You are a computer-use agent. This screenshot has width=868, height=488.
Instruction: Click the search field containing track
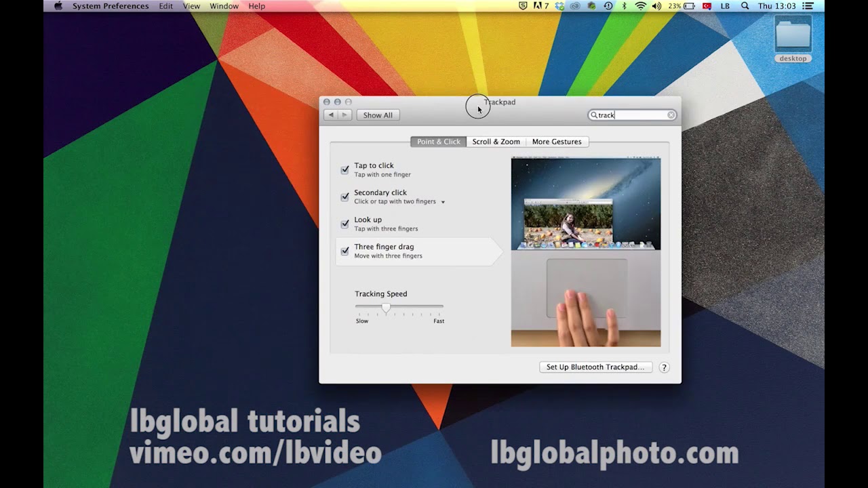tap(632, 115)
